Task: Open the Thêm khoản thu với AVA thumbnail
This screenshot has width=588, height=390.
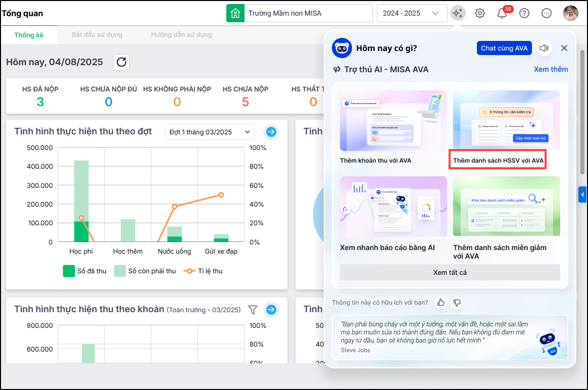Action: coord(393,121)
